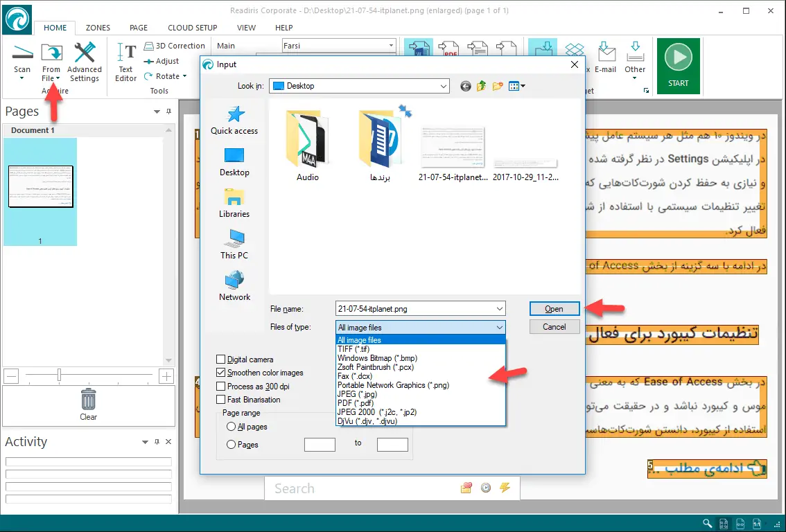This screenshot has height=532, width=786.
Task: Enable the Fast Binarisation checkbox
Action: 220,399
